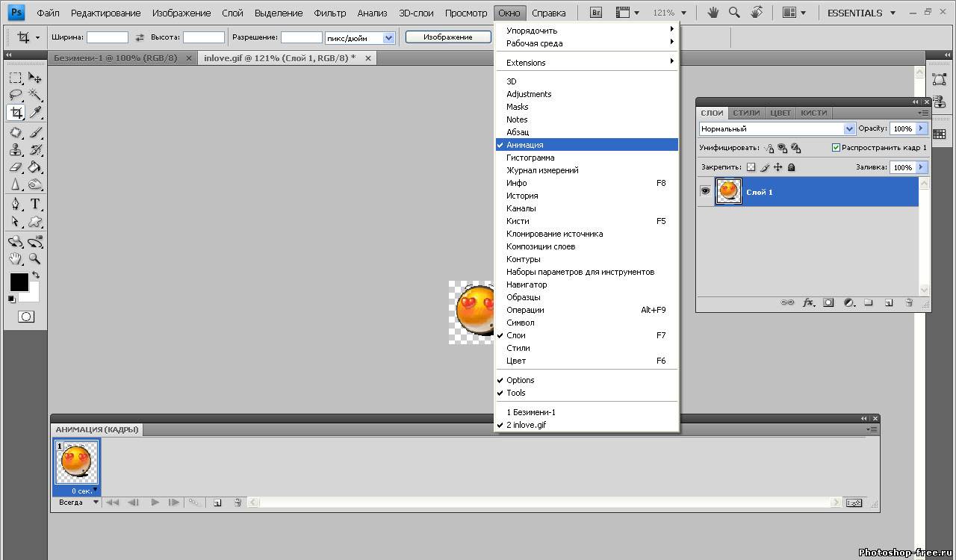Screen dimensions: 956x560
Task: Click the layer style fx icon
Action: click(808, 302)
